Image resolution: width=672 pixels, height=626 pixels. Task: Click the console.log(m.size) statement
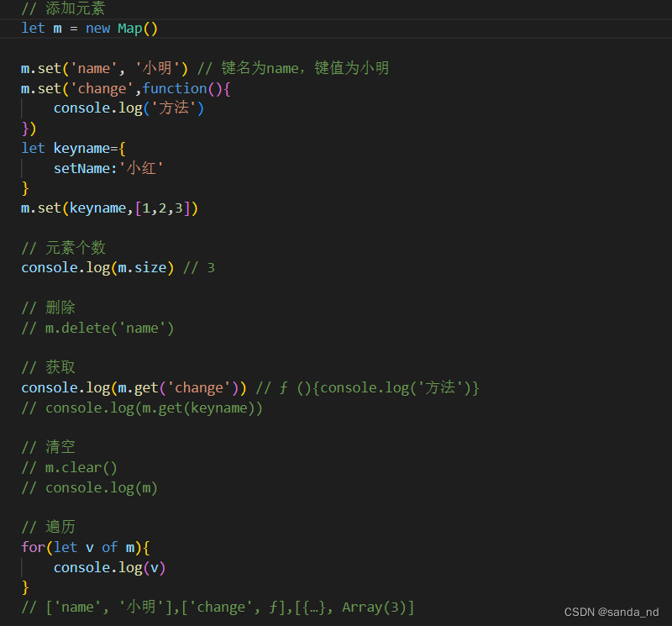point(97,267)
